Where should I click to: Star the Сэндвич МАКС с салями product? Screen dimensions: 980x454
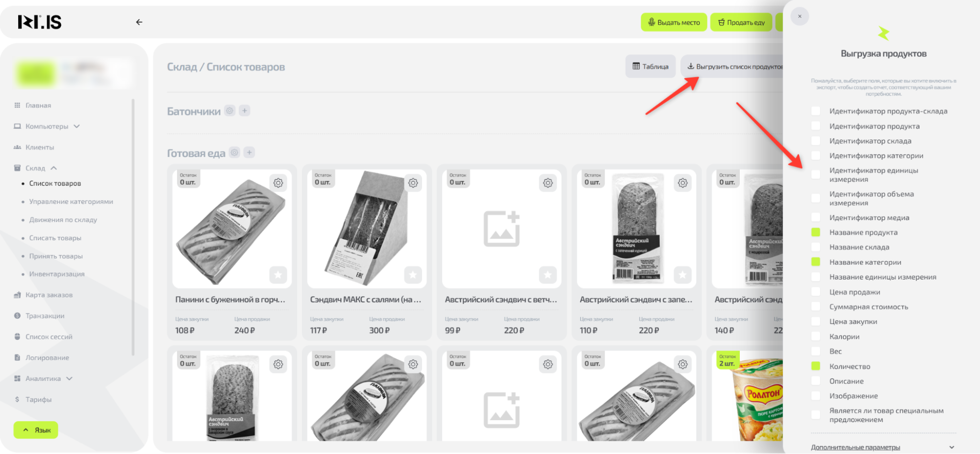pyautogui.click(x=413, y=275)
